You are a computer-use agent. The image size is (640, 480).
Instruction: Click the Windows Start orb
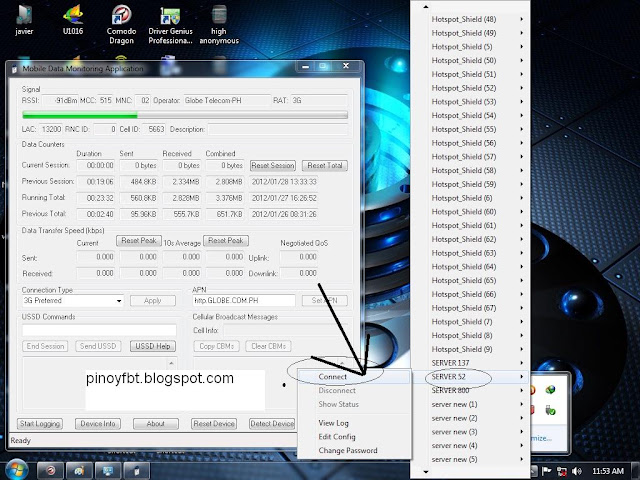(15, 470)
